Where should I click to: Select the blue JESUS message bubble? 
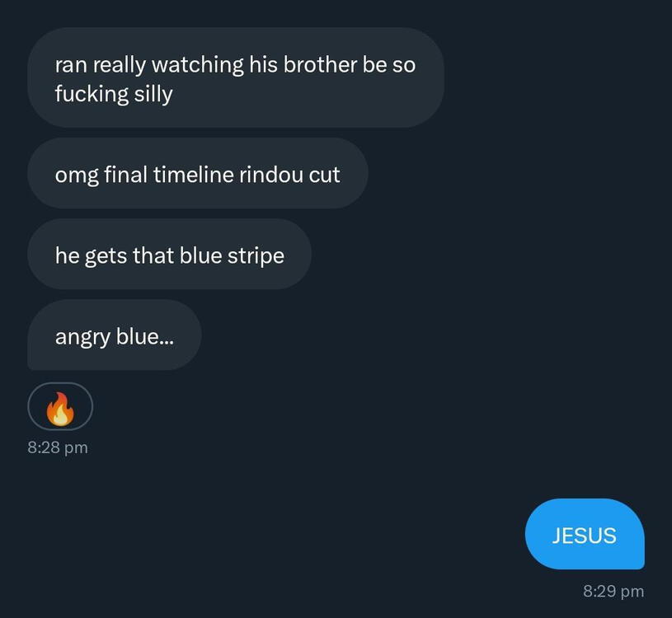click(x=585, y=534)
